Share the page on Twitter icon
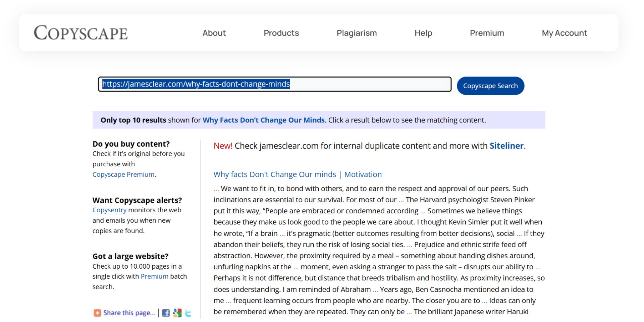This screenshot has width=644, height=322. tap(188, 313)
